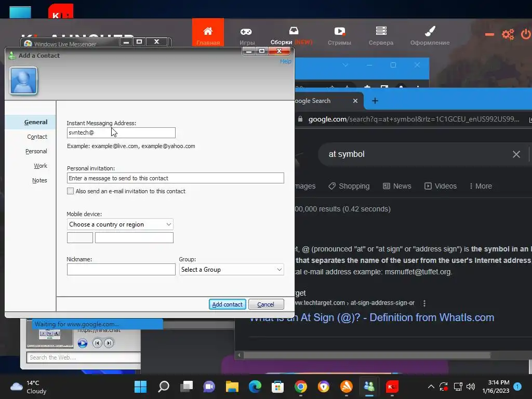Open the Стримы streams tab in launcher
Screen dimensions: 532x399
tap(339, 36)
